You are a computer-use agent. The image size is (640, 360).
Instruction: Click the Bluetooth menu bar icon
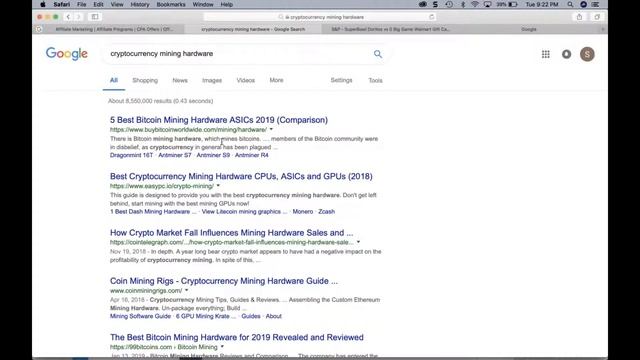463,4
